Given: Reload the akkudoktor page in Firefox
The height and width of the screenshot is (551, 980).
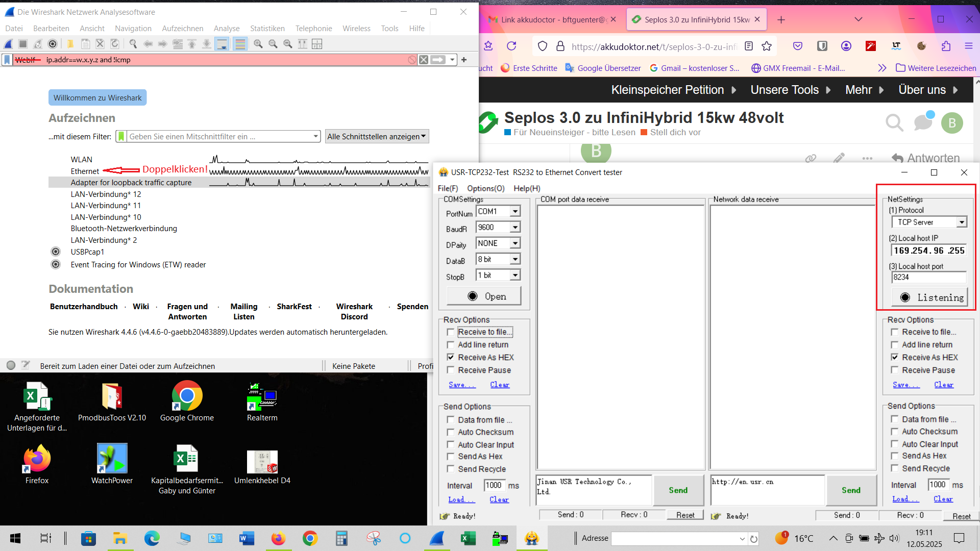Looking at the screenshot, I should (511, 46).
